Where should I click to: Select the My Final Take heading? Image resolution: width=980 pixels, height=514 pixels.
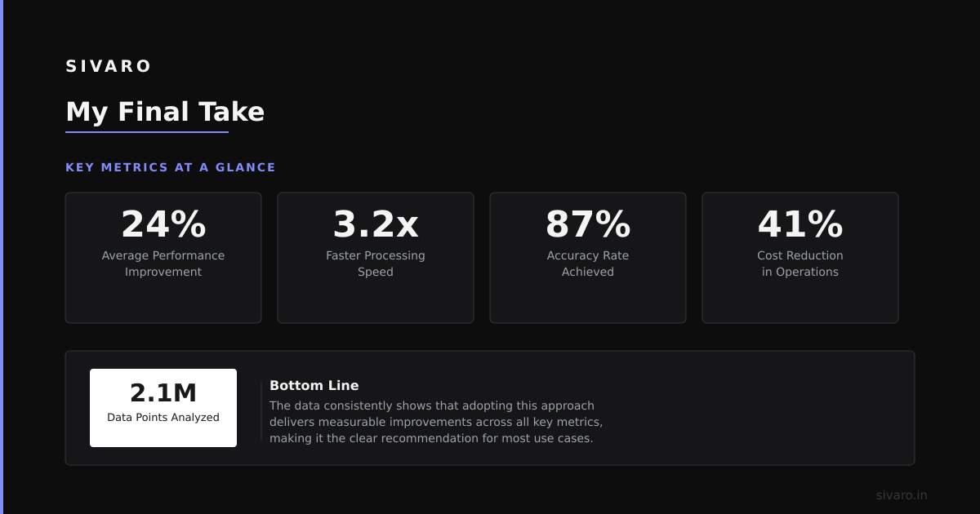(165, 112)
